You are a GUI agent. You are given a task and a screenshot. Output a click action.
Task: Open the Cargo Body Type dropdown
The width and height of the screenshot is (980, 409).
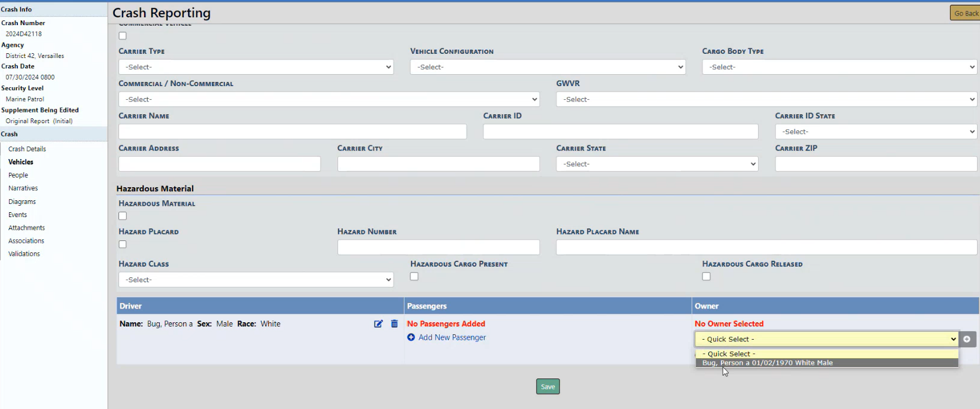[839, 67]
